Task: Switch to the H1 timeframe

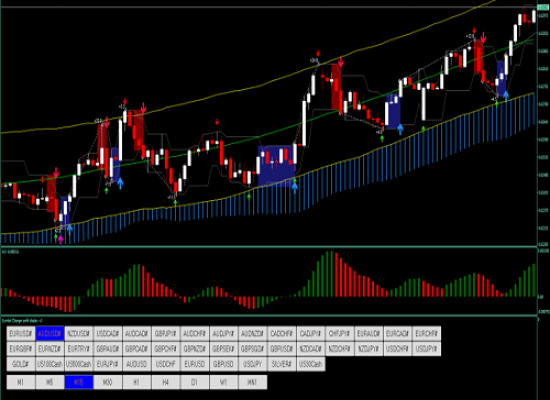Action: (x=137, y=382)
